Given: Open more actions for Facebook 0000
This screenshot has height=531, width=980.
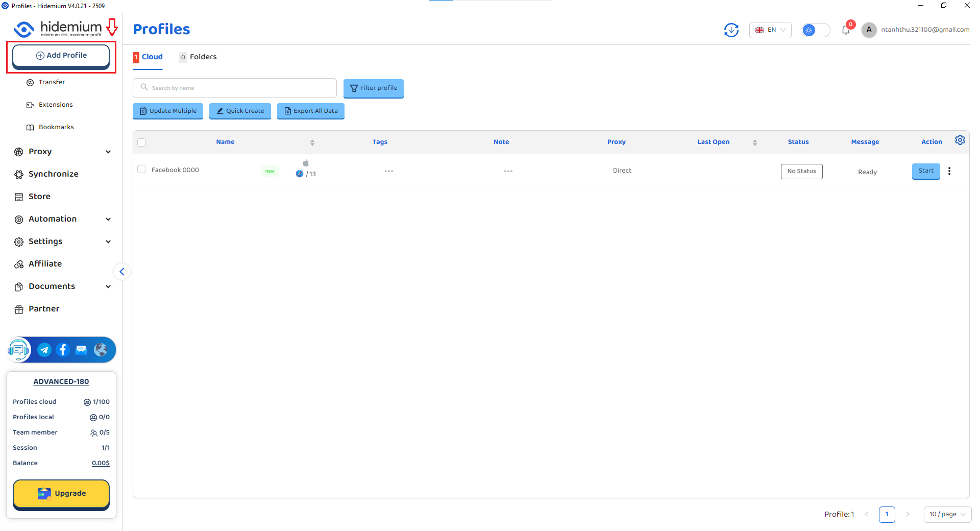Looking at the screenshot, I should [949, 171].
